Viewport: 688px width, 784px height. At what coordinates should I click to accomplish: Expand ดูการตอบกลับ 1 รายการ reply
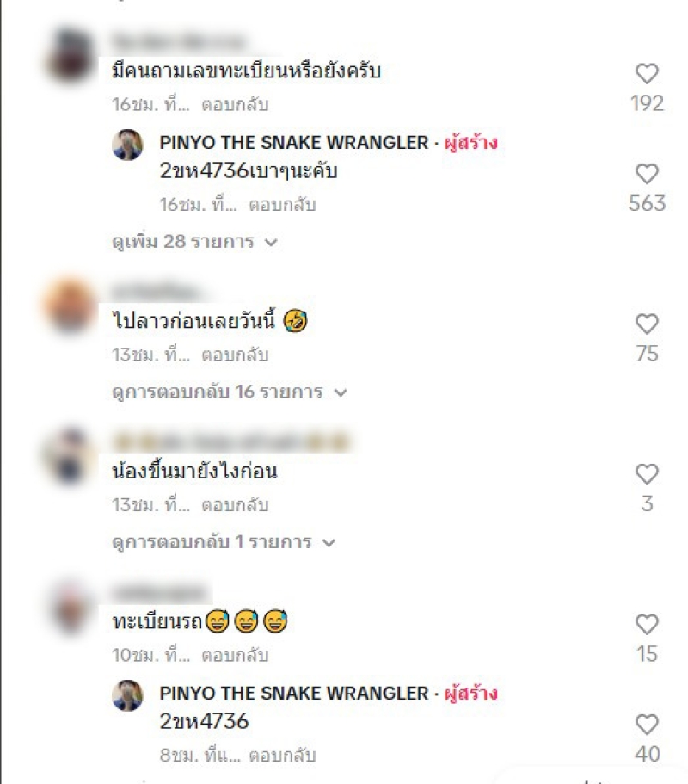(224, 542)
